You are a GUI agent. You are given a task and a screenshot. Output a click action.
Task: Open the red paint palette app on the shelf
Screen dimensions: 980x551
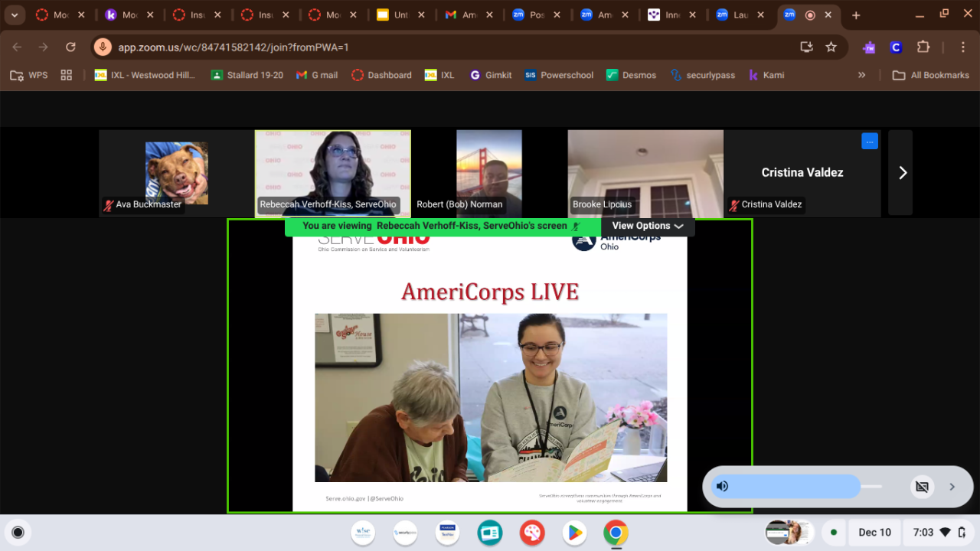click(531, 533)
